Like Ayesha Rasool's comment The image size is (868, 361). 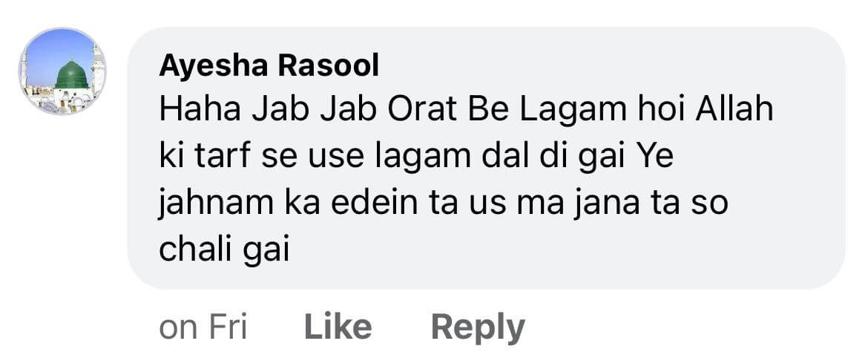point(338,327)
